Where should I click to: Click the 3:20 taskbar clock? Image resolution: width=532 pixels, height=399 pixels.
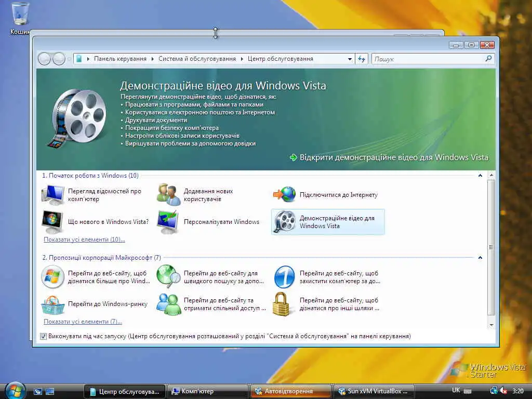[x=518, y=391]
